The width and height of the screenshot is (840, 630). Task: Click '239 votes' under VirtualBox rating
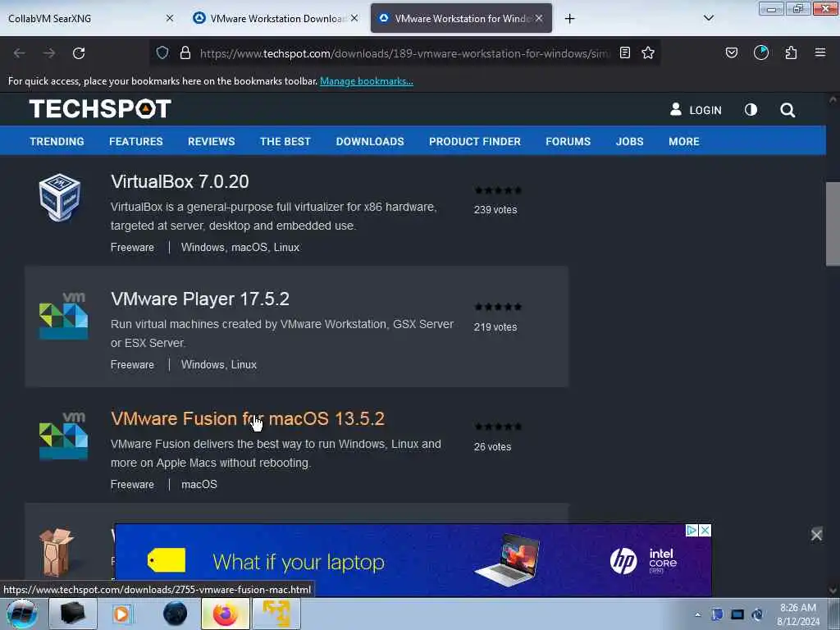pyautogui.click(x=495, y=209)
